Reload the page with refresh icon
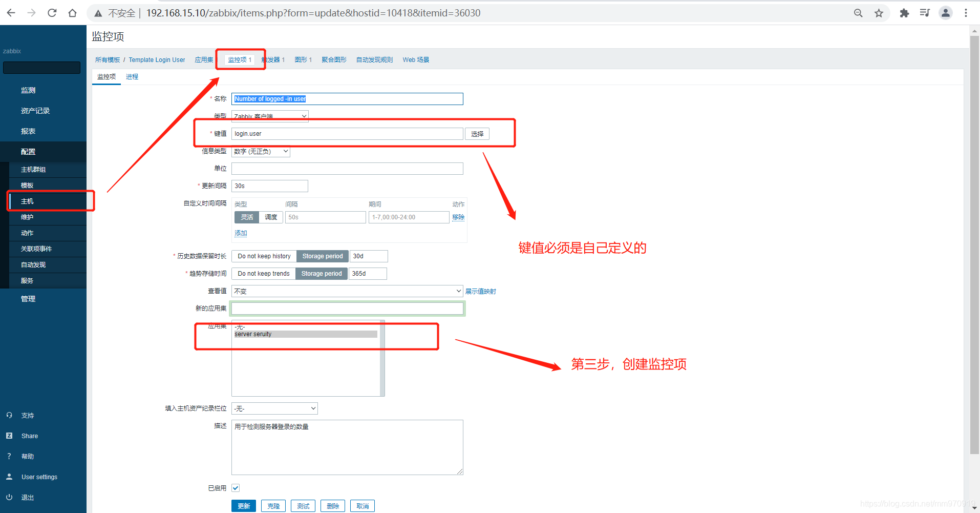Image resolution: width=980 pixels, height=513 pixels. tap(52, 13)
